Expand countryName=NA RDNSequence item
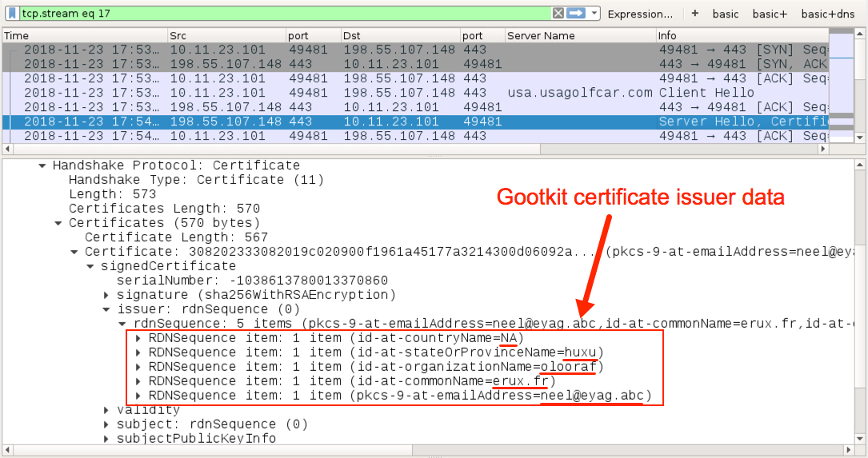This screenshot has height=458, width=868. click(138, 338)
